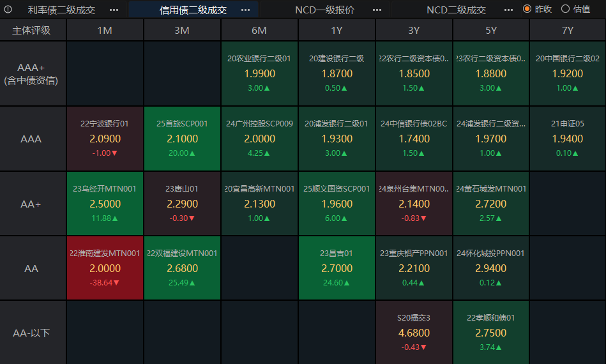Screen dimensions: 606x364
Task: Click the info icon beside 利率债二级成交
Action: [8, 10]
